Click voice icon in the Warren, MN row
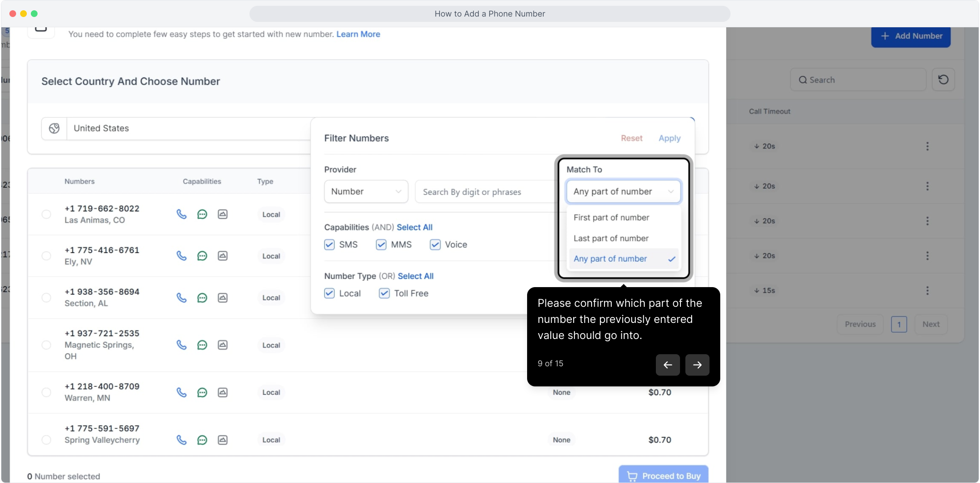 [182, 392]
